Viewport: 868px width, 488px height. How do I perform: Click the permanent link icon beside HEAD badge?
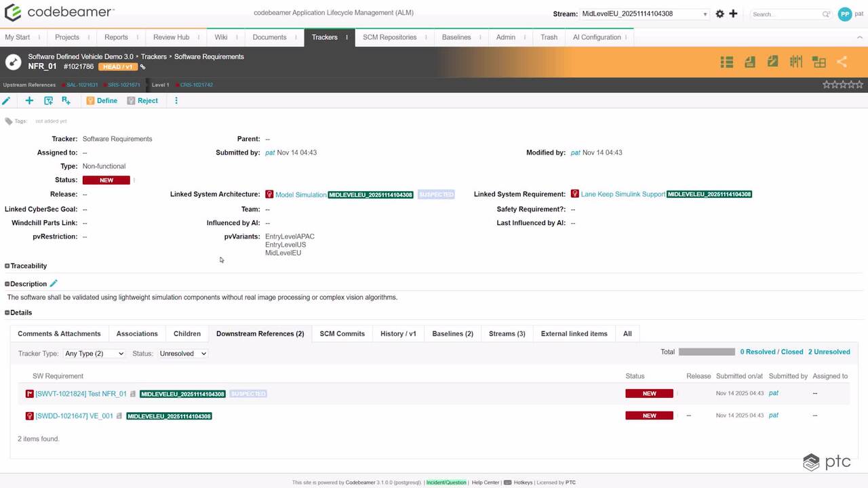[x=142, y=67]
